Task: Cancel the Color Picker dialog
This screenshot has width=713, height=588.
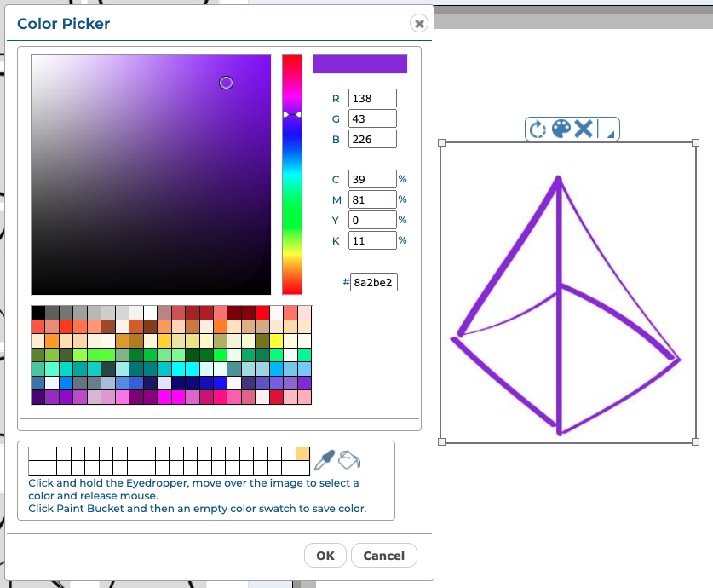Action: tap(383, 556)
